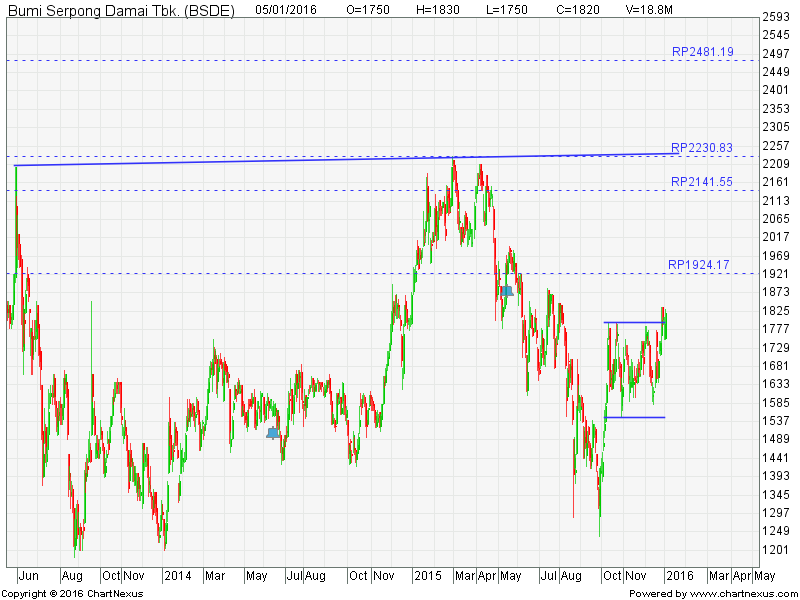800x600 pixels.
Task: Select the RP2481.19 resistance level label
Action: (702, 51)
